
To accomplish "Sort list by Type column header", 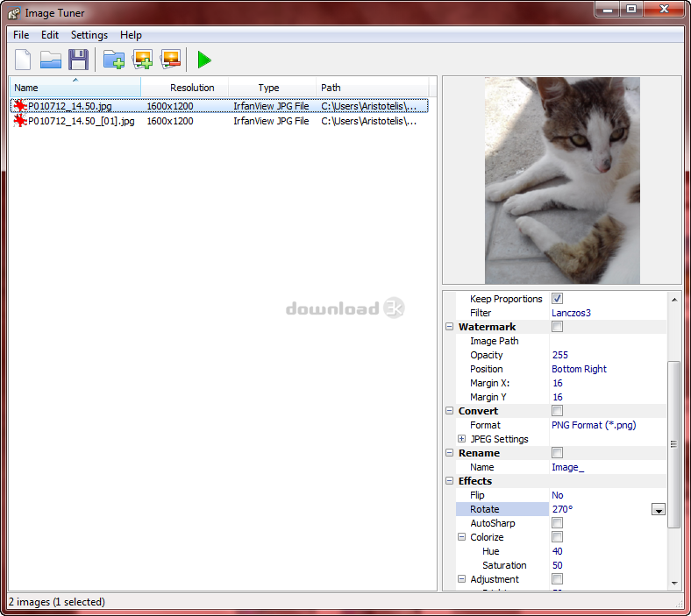I will point(273,87).
